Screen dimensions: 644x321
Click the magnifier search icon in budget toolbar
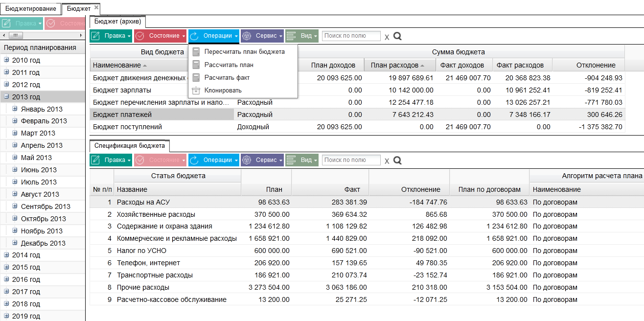[x=397, y=36]
